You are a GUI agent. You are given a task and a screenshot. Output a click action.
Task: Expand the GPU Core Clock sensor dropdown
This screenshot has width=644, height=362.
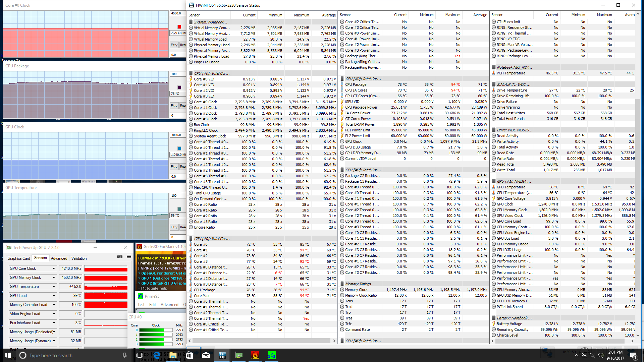pyautogui.click(x=54, y=268)
